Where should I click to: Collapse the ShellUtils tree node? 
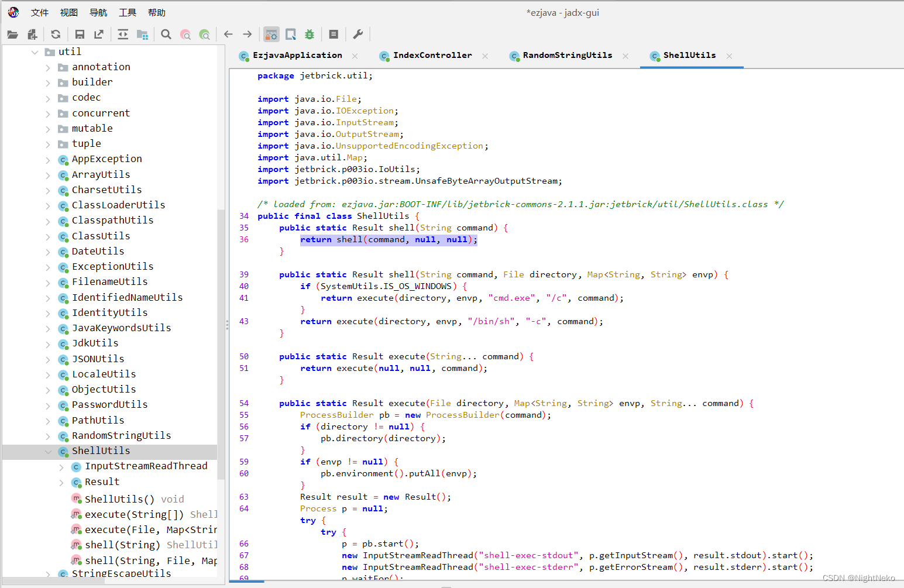point(49,451)
